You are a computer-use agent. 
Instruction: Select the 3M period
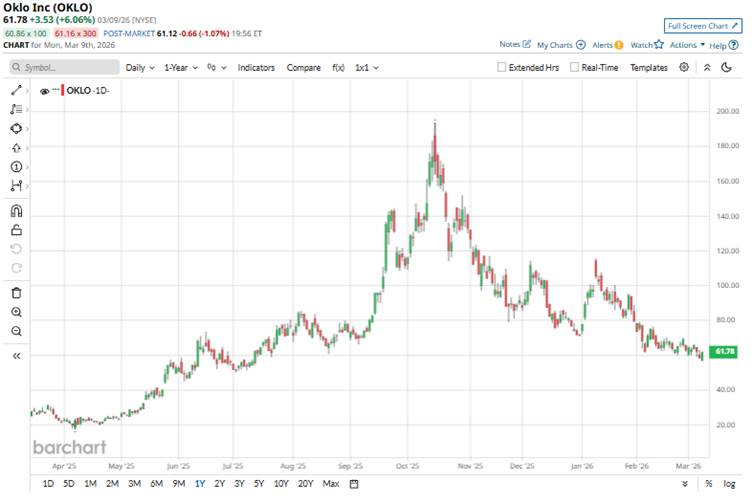[134, 484]
